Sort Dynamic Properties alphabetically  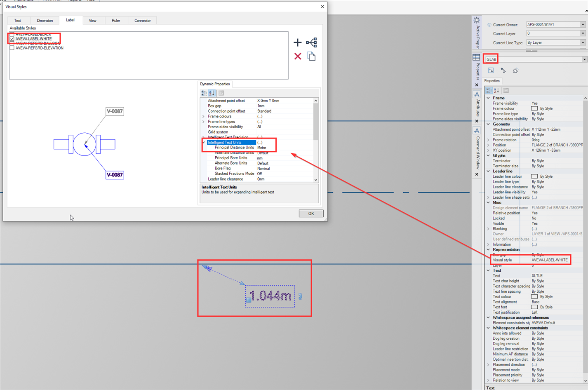tap(212, 93)
